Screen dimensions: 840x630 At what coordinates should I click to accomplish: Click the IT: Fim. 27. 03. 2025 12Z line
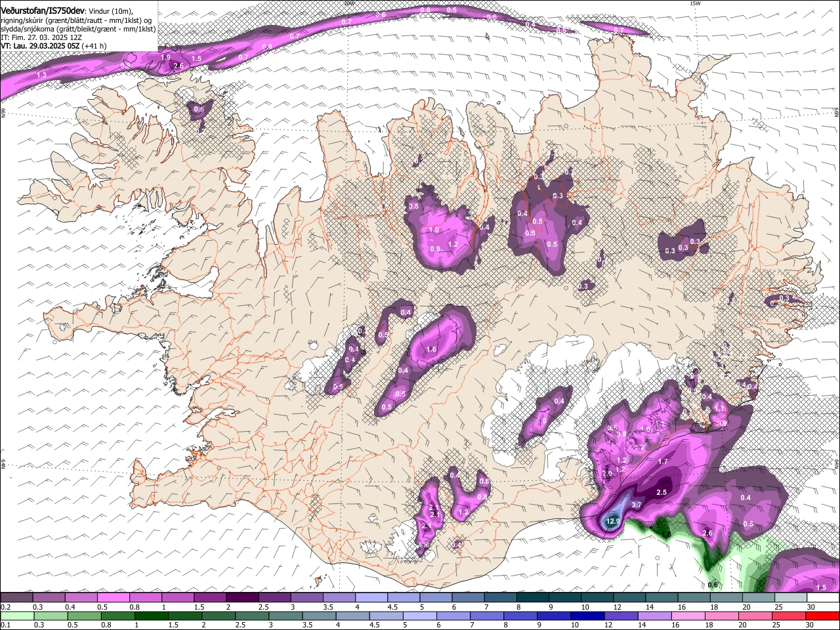pos(43,38)
